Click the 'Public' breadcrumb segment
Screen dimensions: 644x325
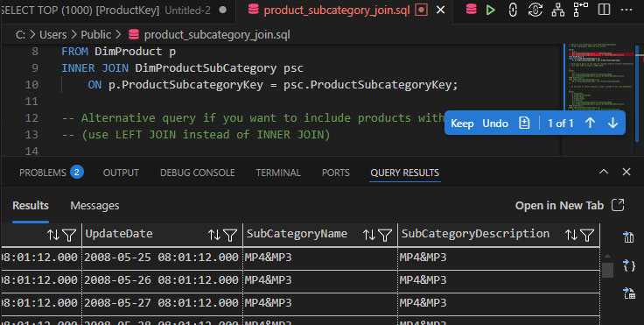(95, 35)
